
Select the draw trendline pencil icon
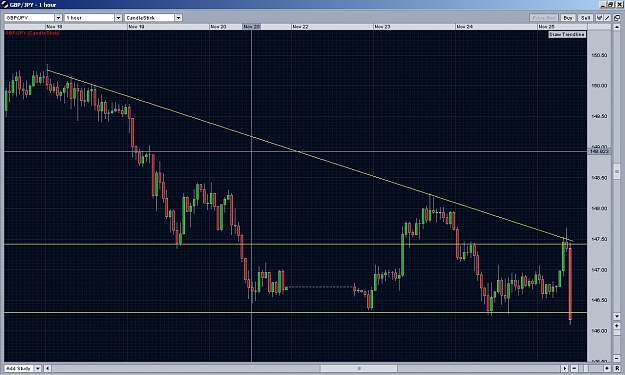tap(607, 18)
